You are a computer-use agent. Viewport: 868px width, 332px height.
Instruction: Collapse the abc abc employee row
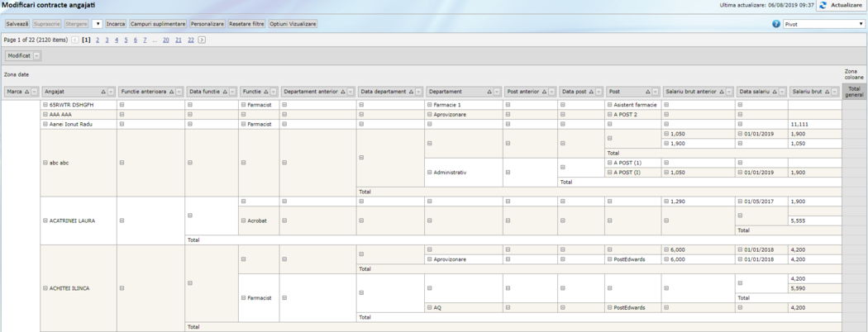45,163
